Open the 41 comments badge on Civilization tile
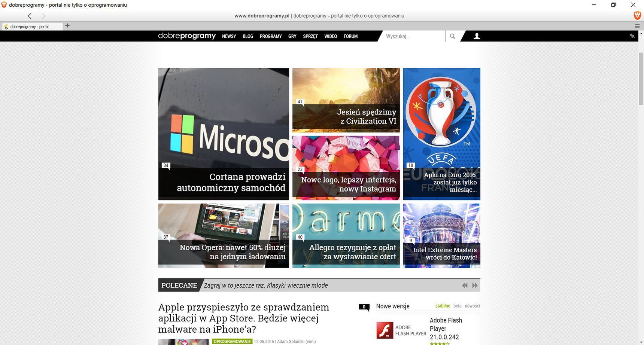The image size is (644, 345). pos(300,102)
